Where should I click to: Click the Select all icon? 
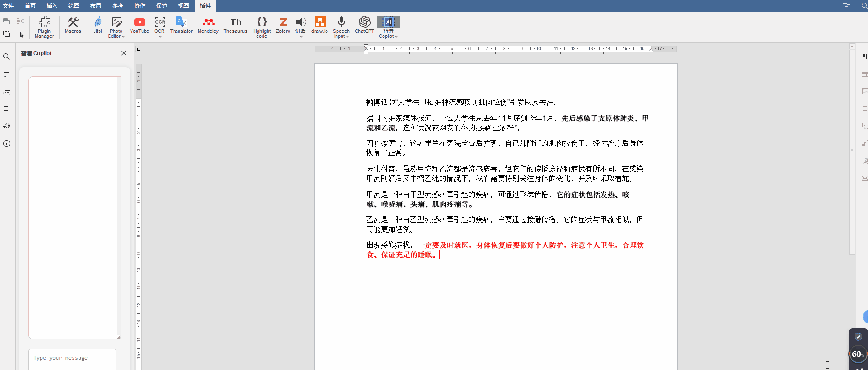20,34
